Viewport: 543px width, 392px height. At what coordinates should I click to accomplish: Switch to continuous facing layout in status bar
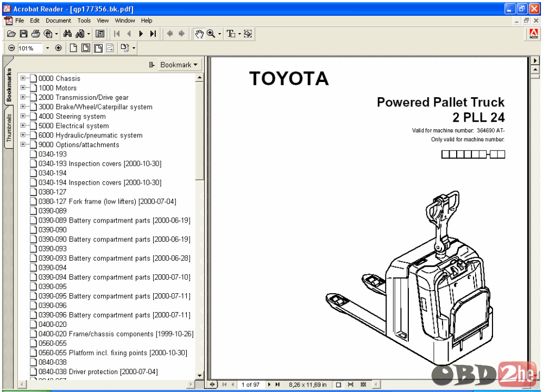(363, 384)
